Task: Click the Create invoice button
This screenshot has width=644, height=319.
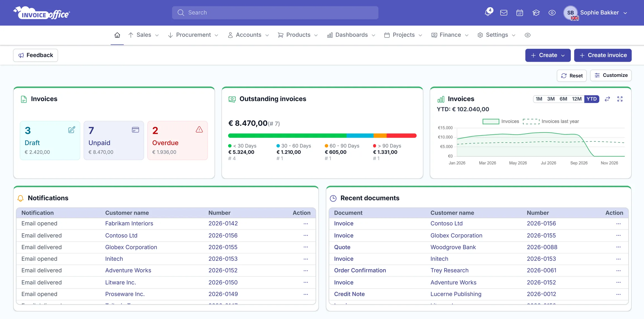Action: [x=603, y=55]
